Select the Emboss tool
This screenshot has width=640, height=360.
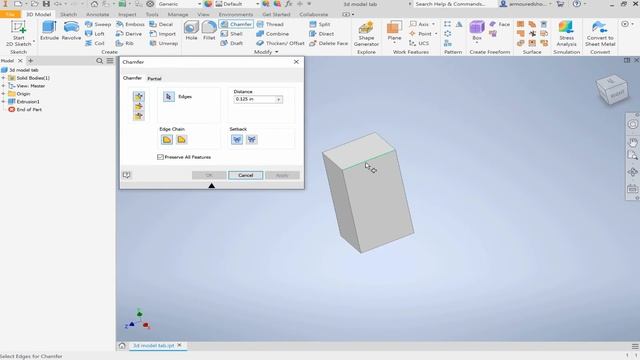pyautogui.click(x=130, y=24)
